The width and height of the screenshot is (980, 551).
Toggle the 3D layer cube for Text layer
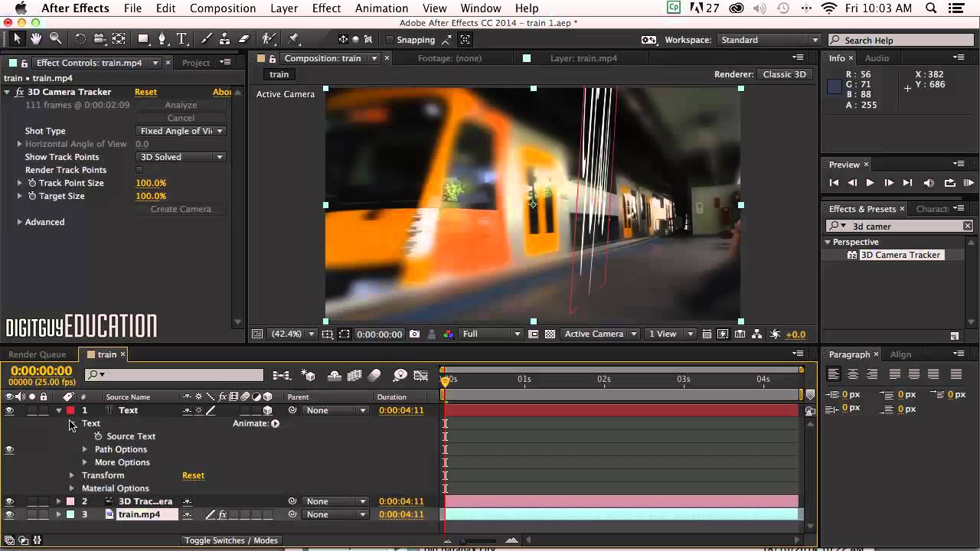(267, 410)
